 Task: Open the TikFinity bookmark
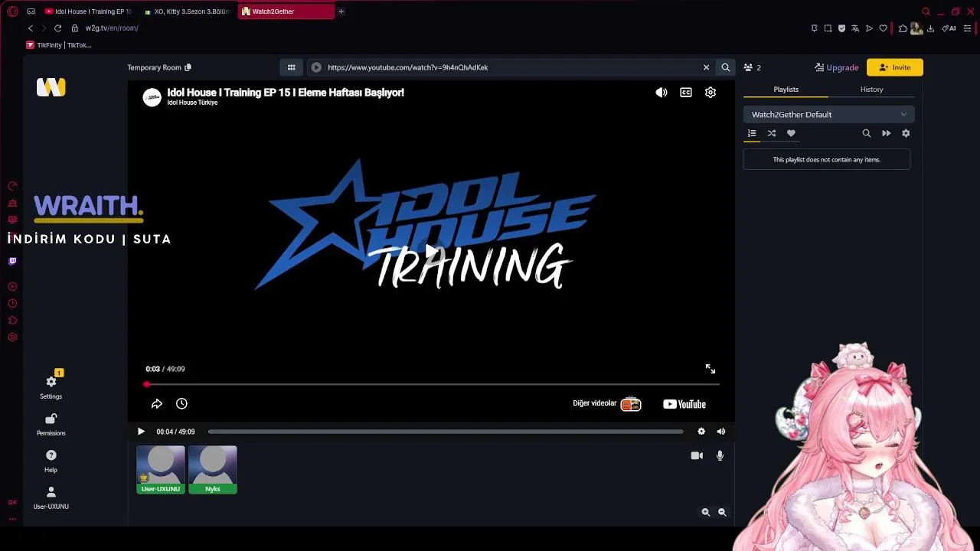(59, 45)
